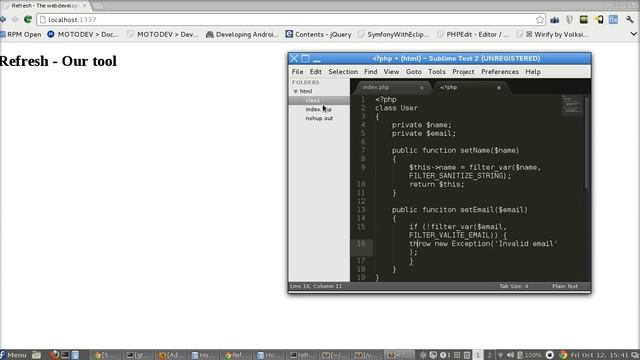Open the Project menu in Sublime Text

463,71
